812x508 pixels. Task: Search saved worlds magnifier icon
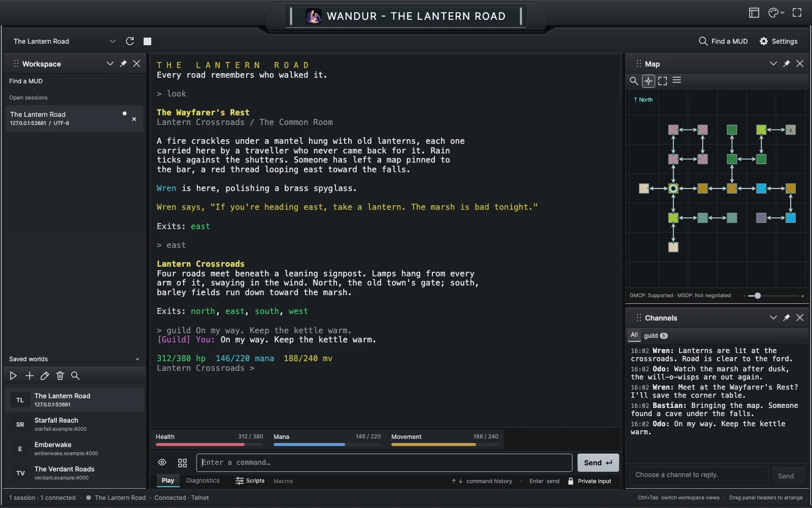pos(75,376)
